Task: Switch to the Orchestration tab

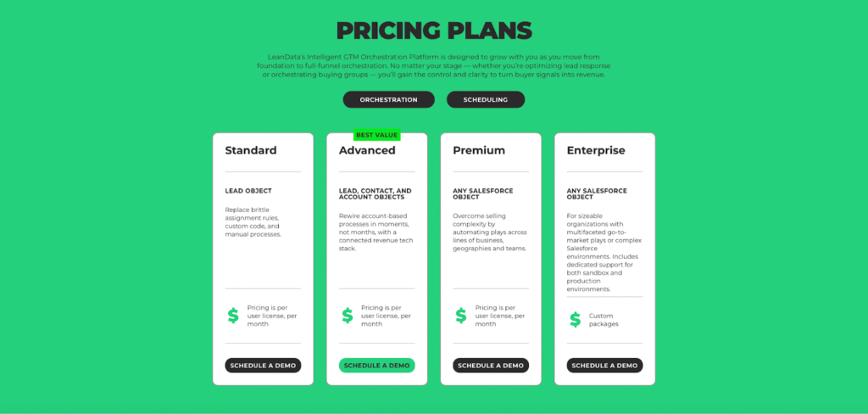Action: (388, 99)
